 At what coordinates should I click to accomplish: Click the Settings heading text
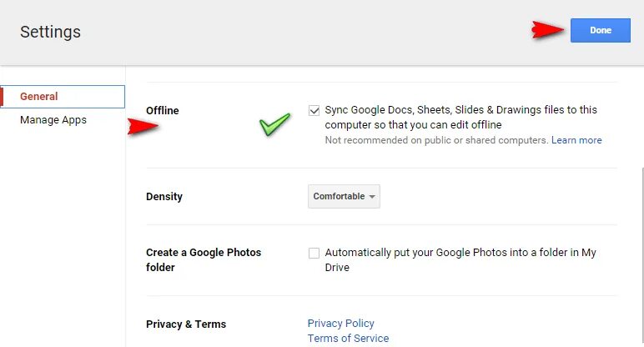click(50, 33)
